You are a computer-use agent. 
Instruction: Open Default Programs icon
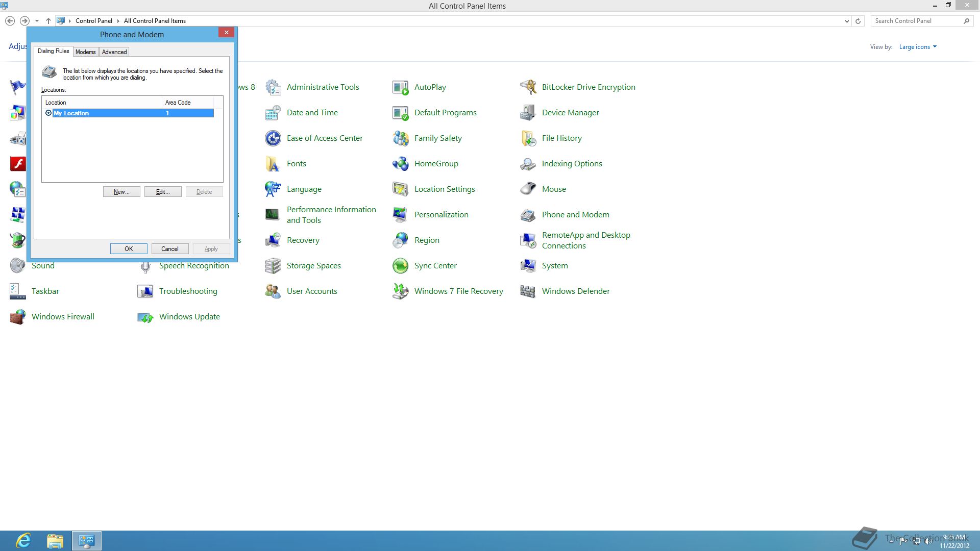pos(401,113)
